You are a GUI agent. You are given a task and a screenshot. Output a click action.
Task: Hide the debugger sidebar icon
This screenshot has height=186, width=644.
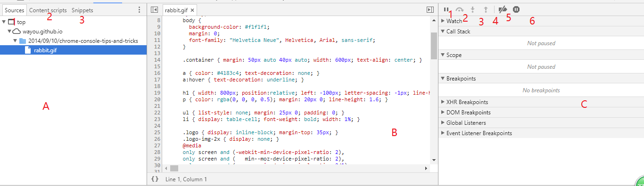click(x=430, y=9)
